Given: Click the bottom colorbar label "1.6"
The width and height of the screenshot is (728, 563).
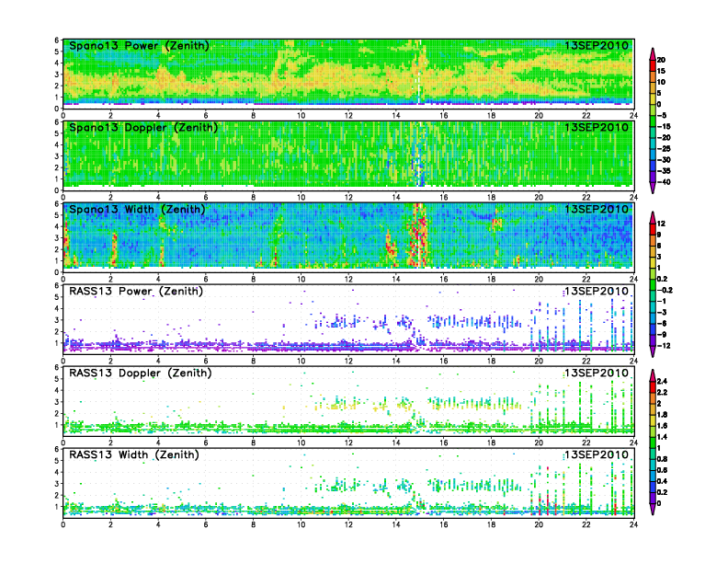Looking at the screenshot, I should [662, 426].
